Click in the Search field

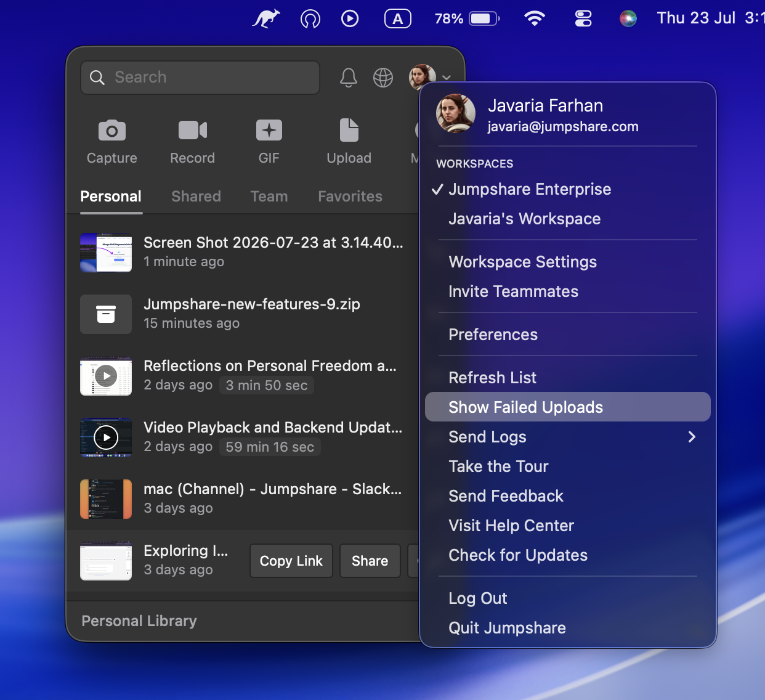tap(200, 78)
